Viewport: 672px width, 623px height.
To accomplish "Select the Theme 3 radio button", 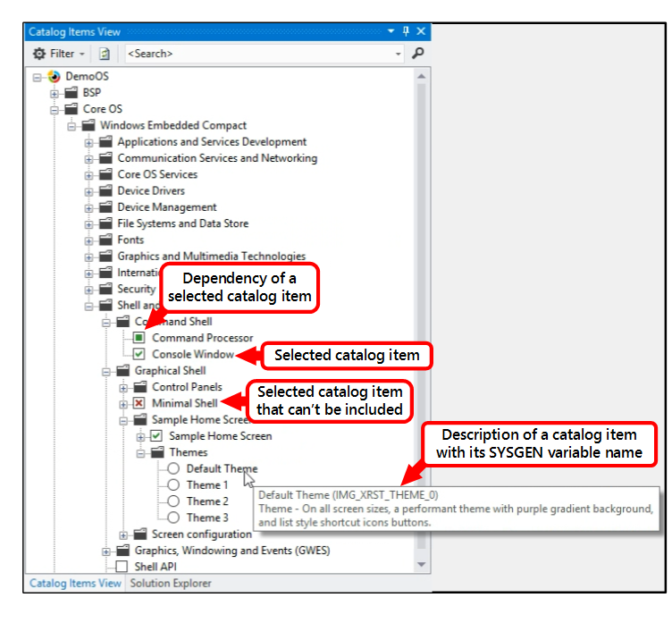I will pyautogui.click(x=173, y=518).
